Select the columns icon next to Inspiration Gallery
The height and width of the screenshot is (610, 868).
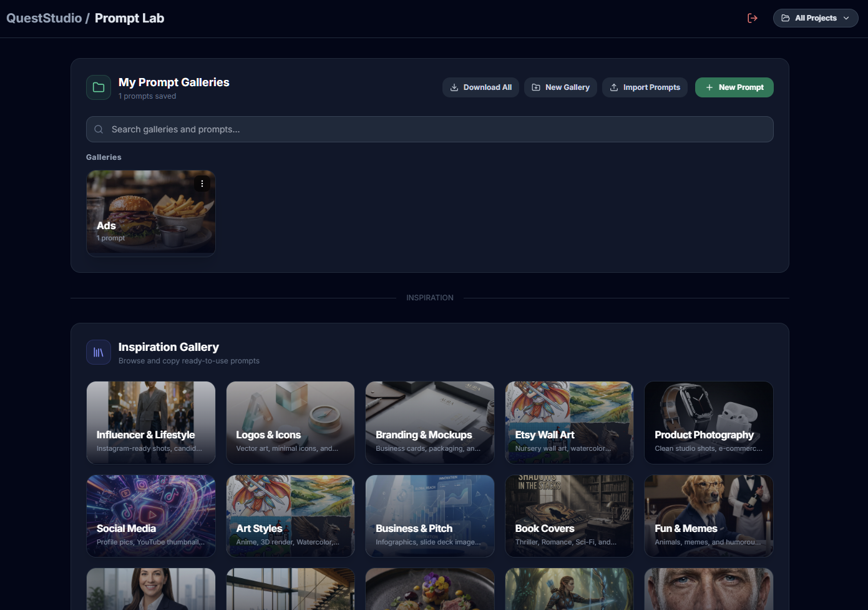pyautogui.click(x=99, y=352)
